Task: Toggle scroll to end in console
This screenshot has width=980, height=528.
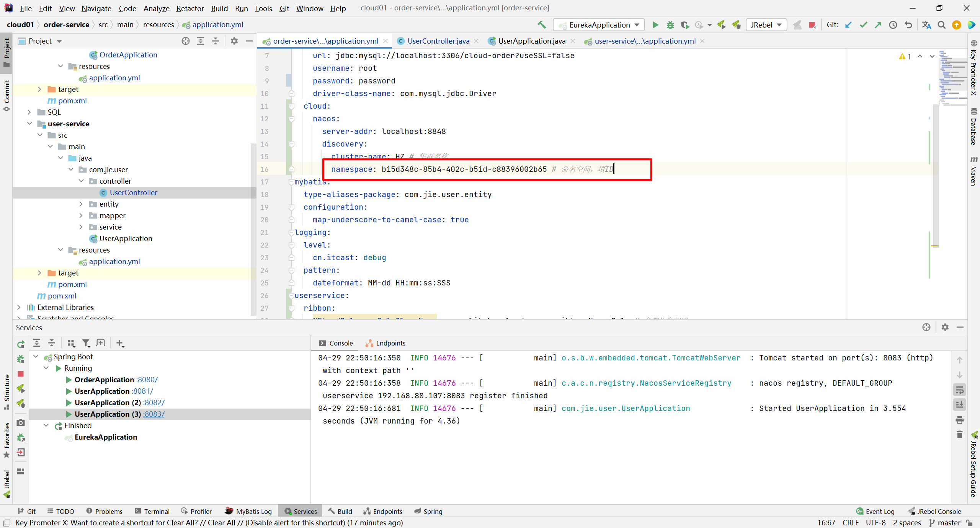Action: [959, 405]
